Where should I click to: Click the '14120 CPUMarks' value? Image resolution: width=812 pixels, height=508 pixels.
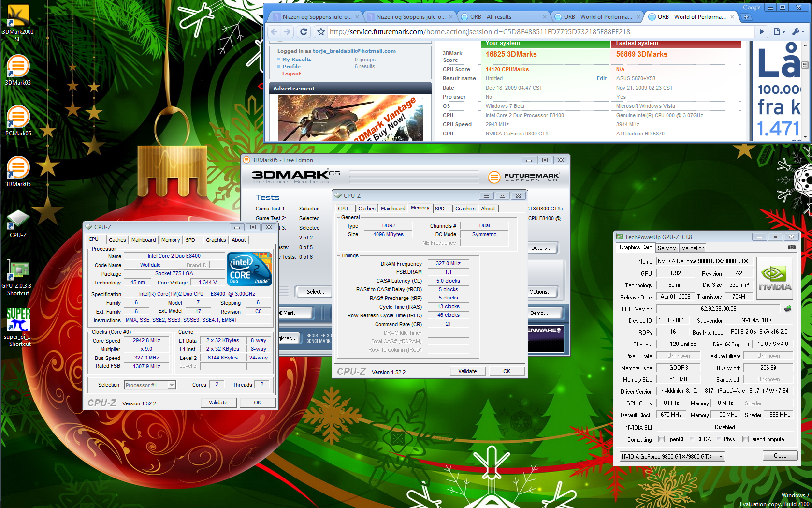(507, 69)
